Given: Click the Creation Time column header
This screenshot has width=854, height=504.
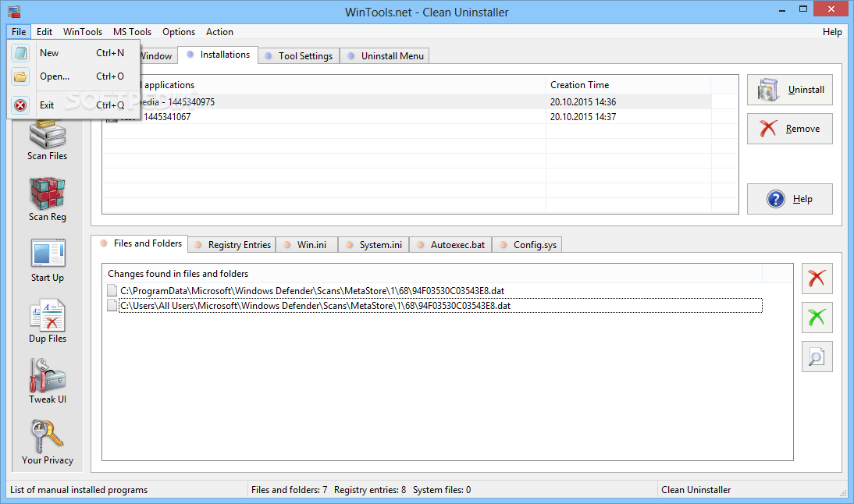Looking at the screenshot, I should point(628,85).
